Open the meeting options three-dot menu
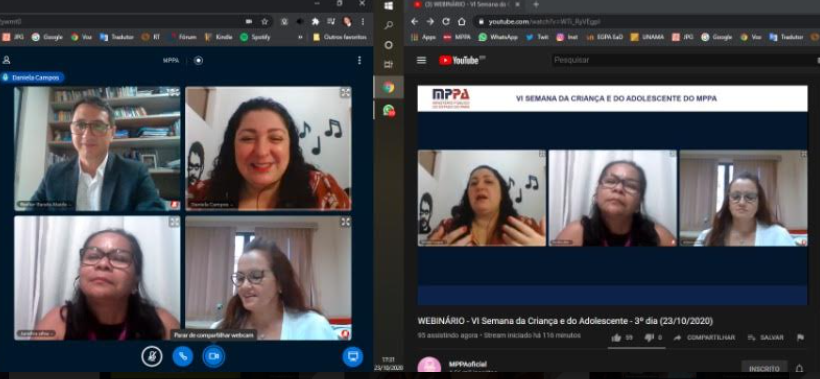This screenshot has width=820, height=379. 359,61
